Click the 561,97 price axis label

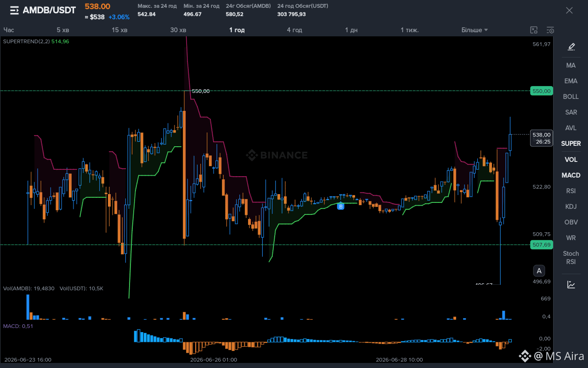(x=542, y=44)
